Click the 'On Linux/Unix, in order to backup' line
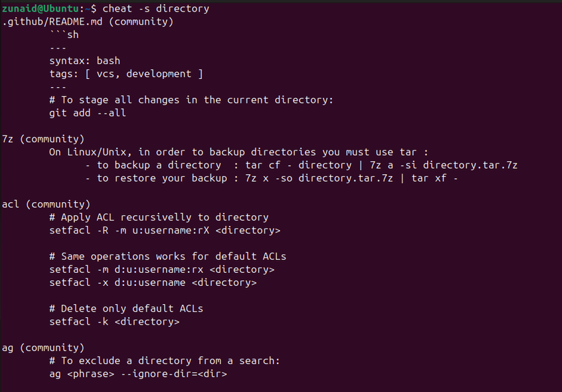The image size is (562, 392). point(238,152)
